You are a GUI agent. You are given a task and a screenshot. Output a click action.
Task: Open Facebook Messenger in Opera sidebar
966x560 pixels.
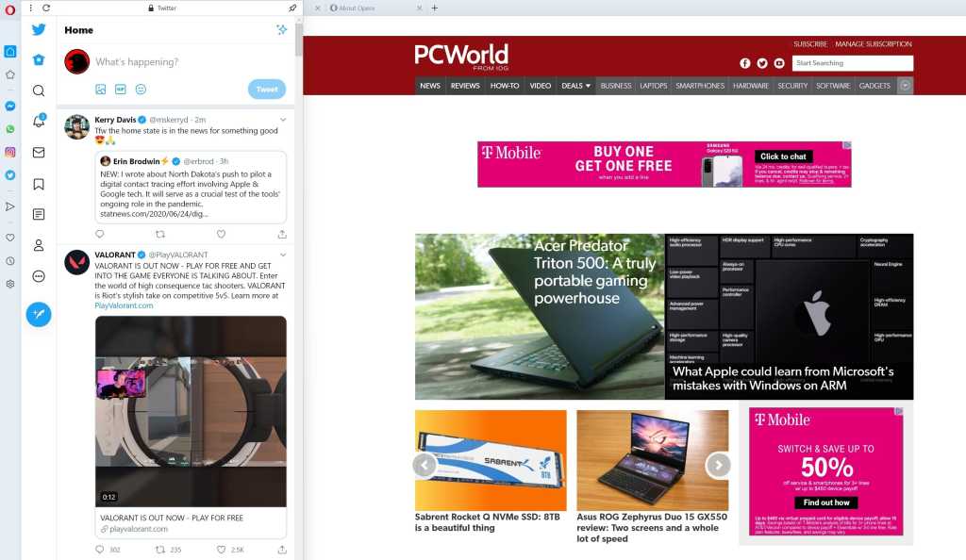tap(9, 106)
